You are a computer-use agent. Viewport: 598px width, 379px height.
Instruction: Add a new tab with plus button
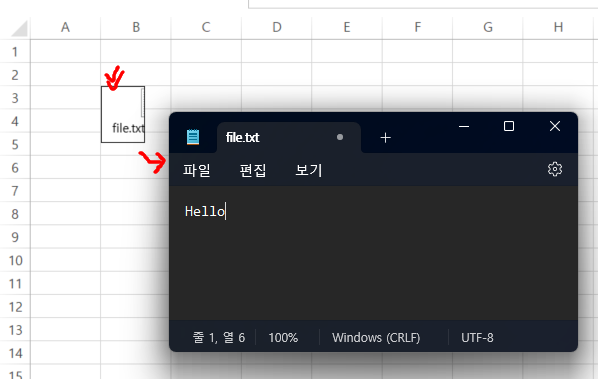[x=385, y=138]
